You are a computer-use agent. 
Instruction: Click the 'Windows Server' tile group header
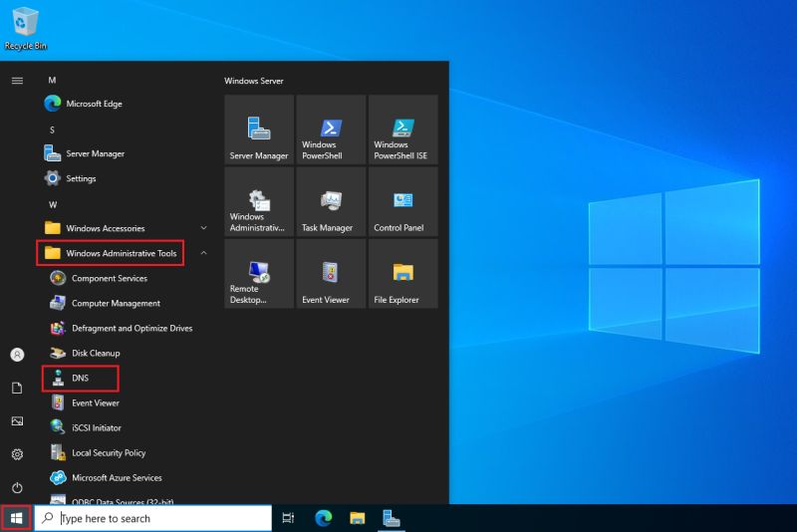click(254, 81)
